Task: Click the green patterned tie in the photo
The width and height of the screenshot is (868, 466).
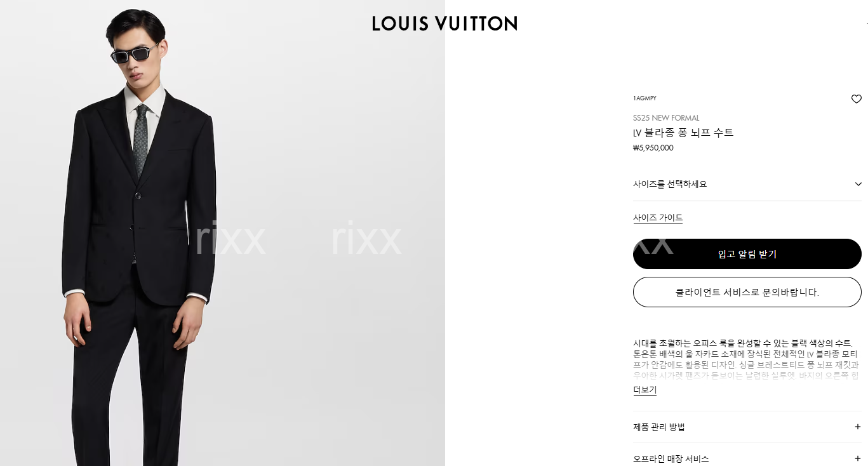Action: [140, 142]
